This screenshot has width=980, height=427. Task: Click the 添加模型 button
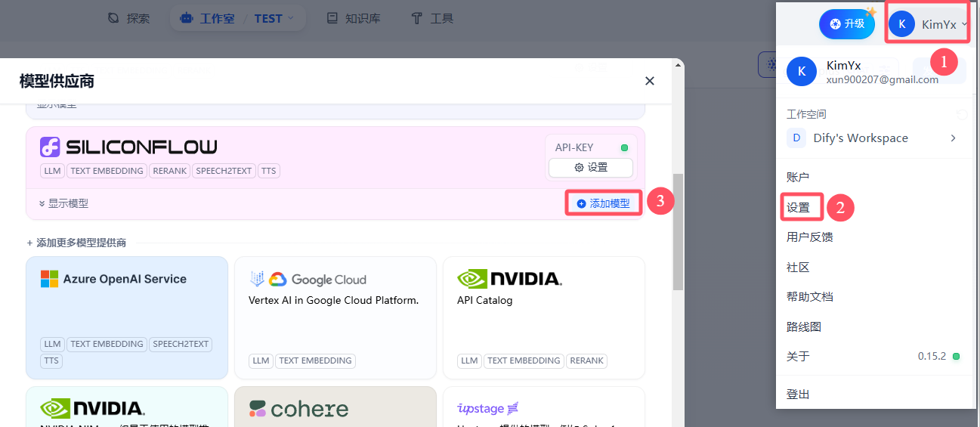tap(603, 204)
